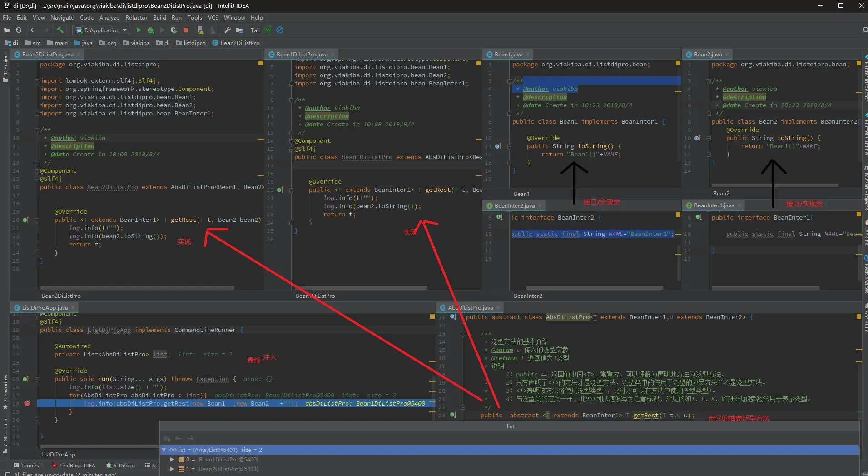Viewport: 868px width, 476px height.
Task: Click the Synchronize refresh icon
Action: coord(19,30)
